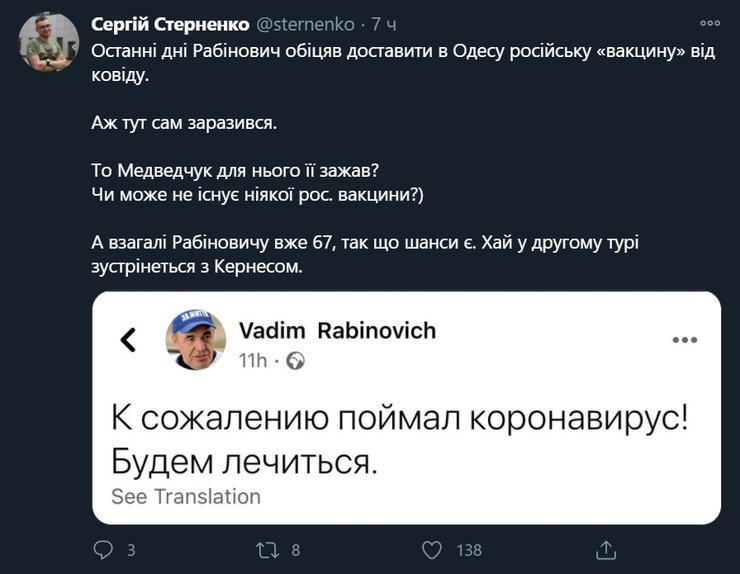
Task: Click the back chevron in the embedded post
Action: [128, 340]
